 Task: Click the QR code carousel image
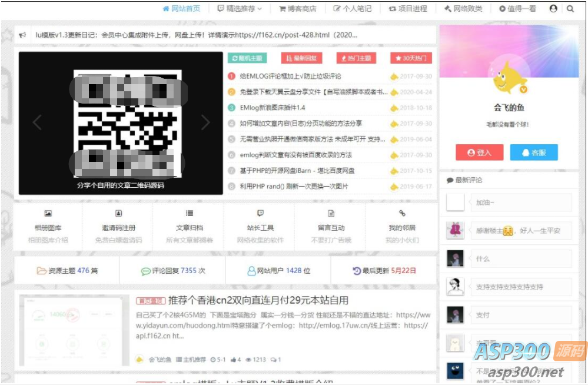point(128,124)
